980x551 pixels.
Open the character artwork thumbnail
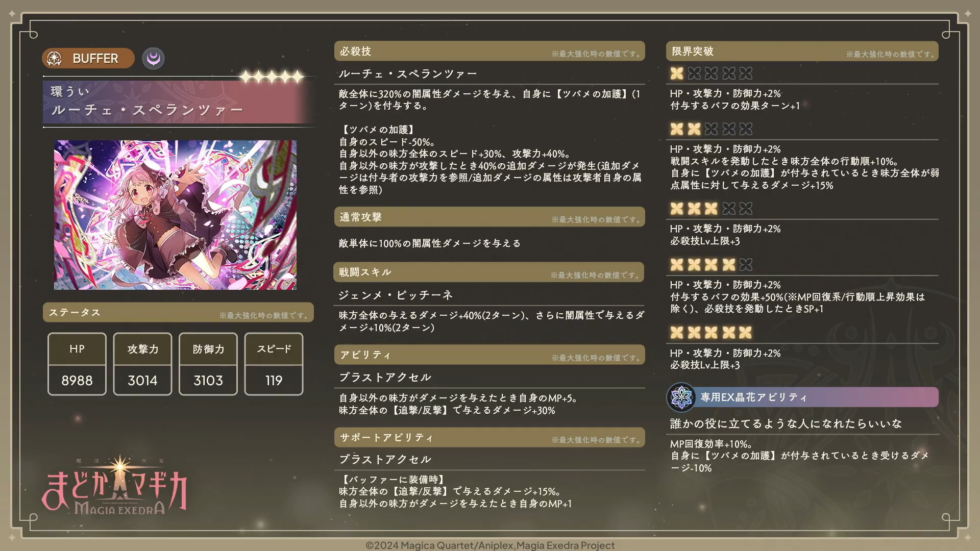[x=175, y=215]
